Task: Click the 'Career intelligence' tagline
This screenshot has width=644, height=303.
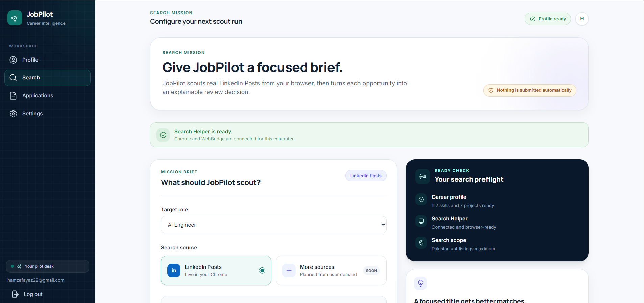Action: click(x=46, y=23)
